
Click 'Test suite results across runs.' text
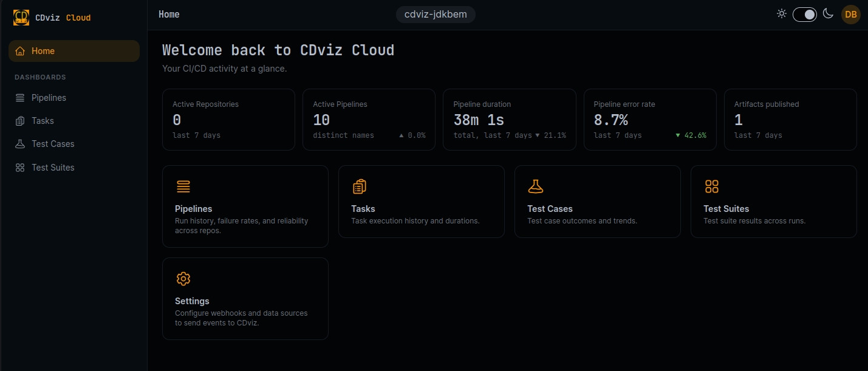[754, 221]
